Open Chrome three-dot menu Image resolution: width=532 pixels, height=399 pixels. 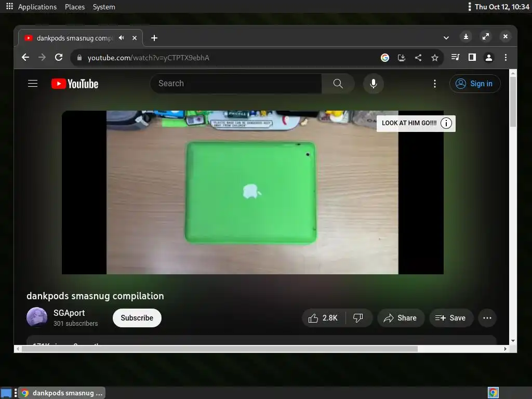pos(506,57)
